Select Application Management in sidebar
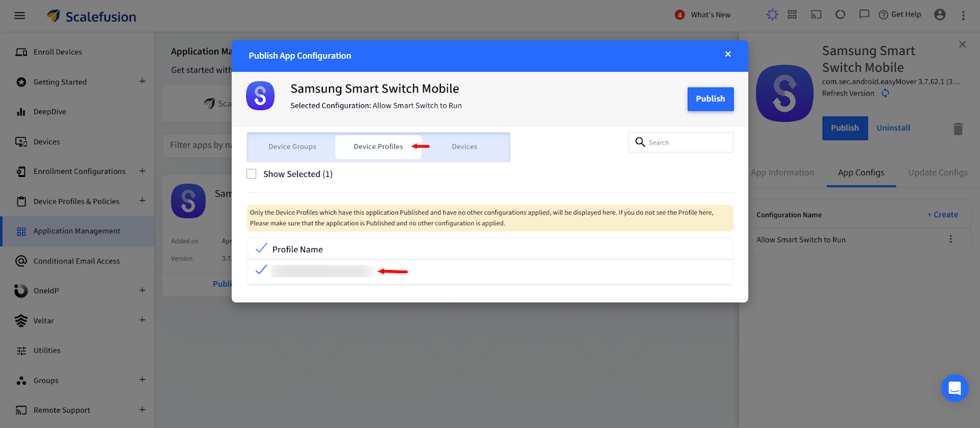 point(77,231)
